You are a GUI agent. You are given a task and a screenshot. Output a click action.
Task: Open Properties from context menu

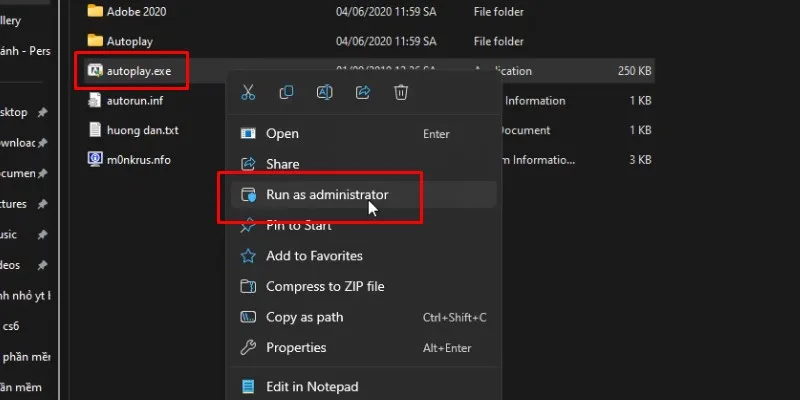click(x=363, y=347)
